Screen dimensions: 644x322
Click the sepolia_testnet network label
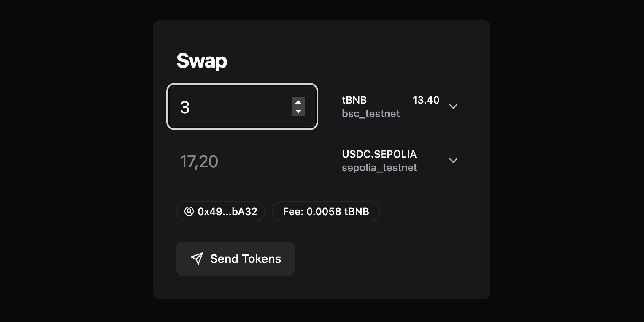click(379, 168)
